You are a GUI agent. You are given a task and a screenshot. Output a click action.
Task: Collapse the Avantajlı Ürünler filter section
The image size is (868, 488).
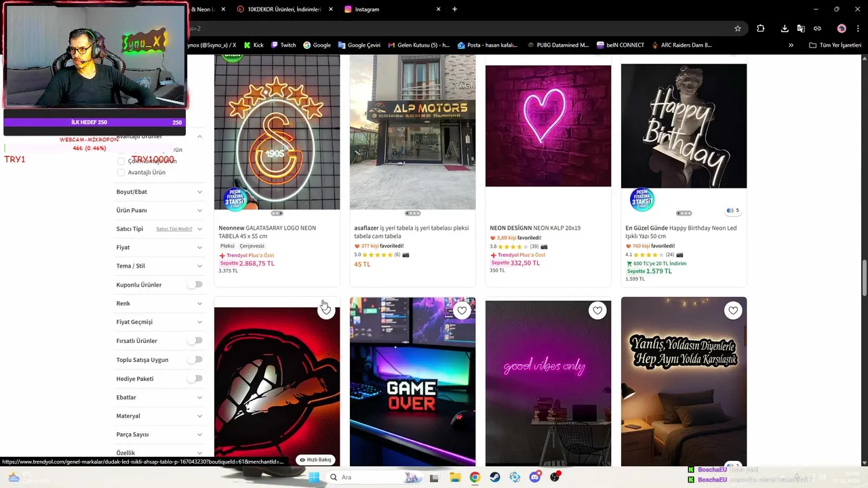pos(199,136)
